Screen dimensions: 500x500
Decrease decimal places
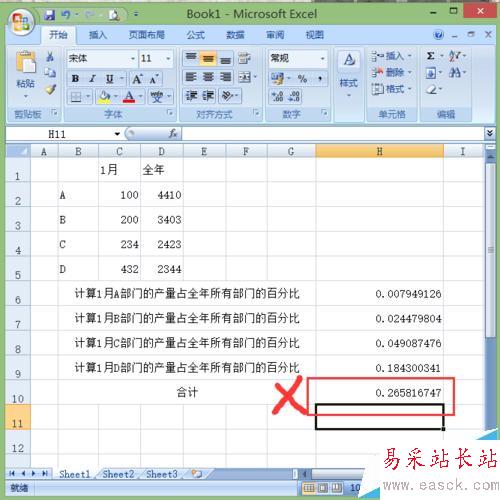pos(294,96)
